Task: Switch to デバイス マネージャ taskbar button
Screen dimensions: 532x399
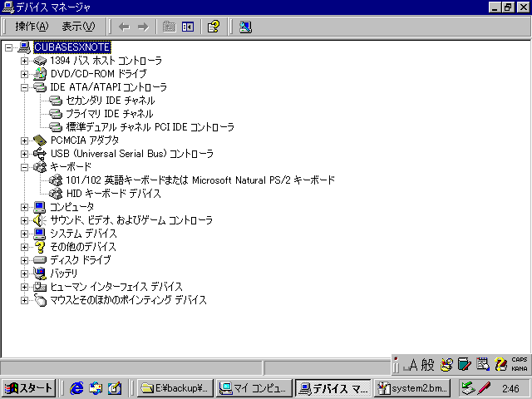Action: [x=333, y=388]
